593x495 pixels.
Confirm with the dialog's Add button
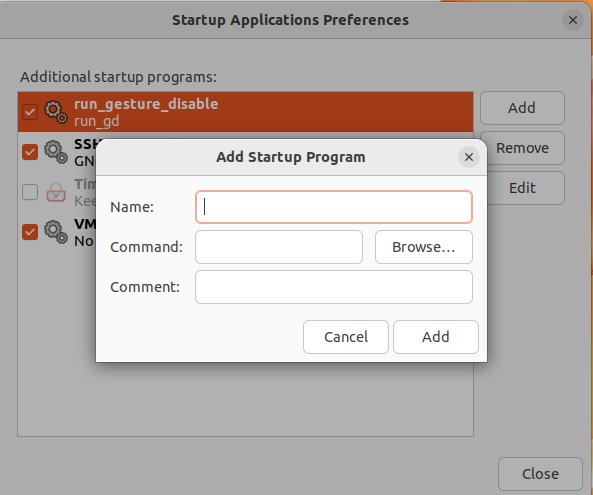436,337
